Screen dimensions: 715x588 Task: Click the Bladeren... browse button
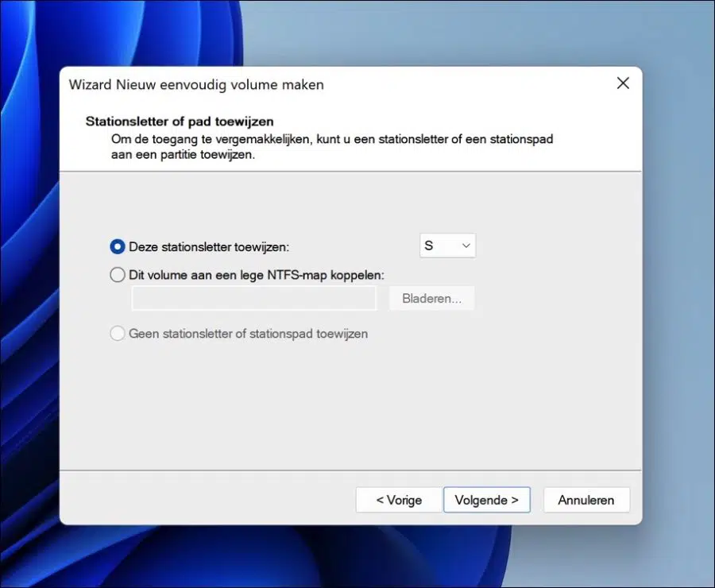(x=431, y=298)
